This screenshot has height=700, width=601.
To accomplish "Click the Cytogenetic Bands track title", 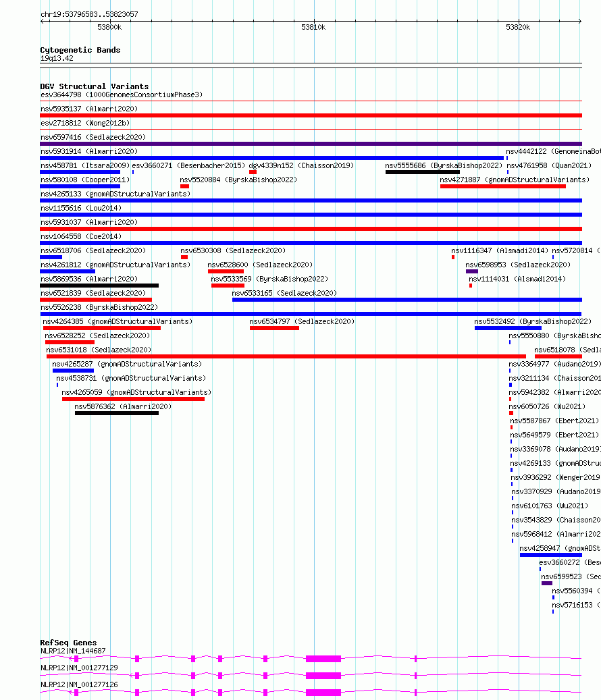I will click(80, 51).
